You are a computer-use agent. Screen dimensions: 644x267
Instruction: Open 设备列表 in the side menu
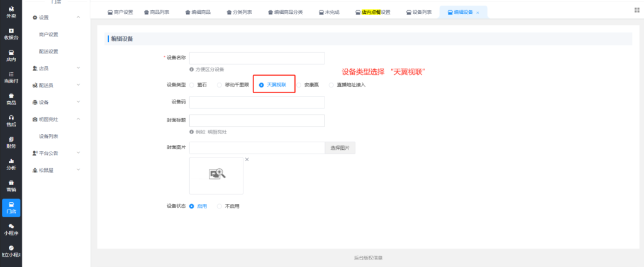coord(48,136)
